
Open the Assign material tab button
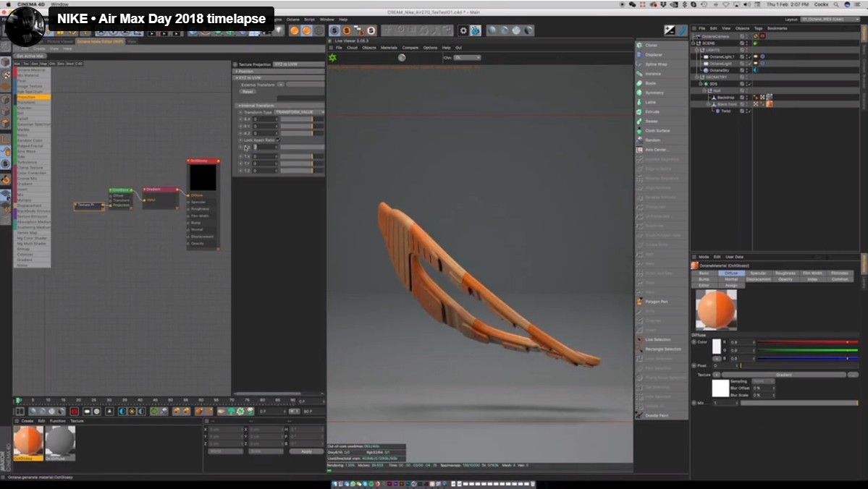point(731,285)
